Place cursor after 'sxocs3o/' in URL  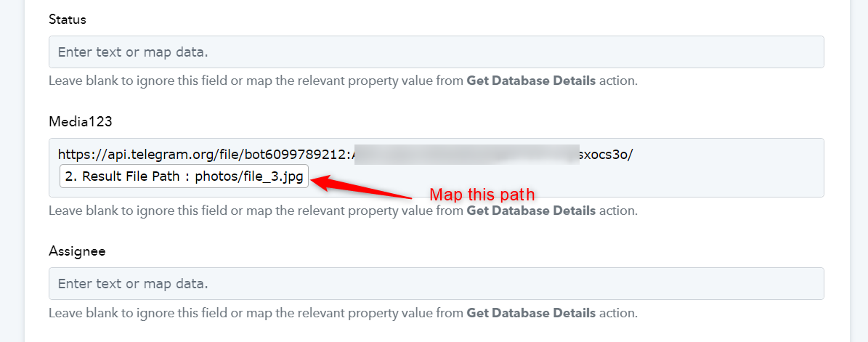click(x=634, y=155)
